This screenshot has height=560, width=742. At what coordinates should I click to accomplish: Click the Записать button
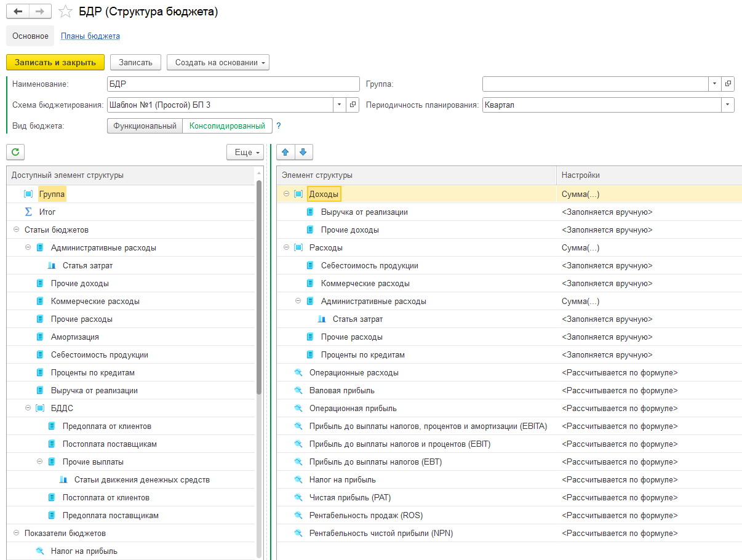pos(135,62)
